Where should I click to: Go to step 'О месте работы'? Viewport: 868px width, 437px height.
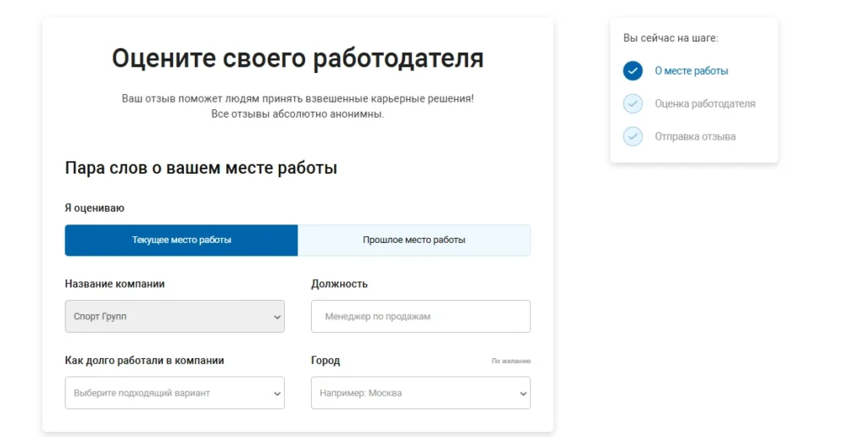tap(692, 71)
